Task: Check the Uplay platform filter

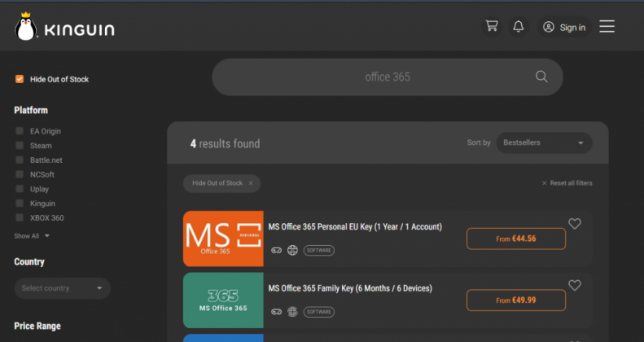Action: pyautogui.click(x=20, y=188)
